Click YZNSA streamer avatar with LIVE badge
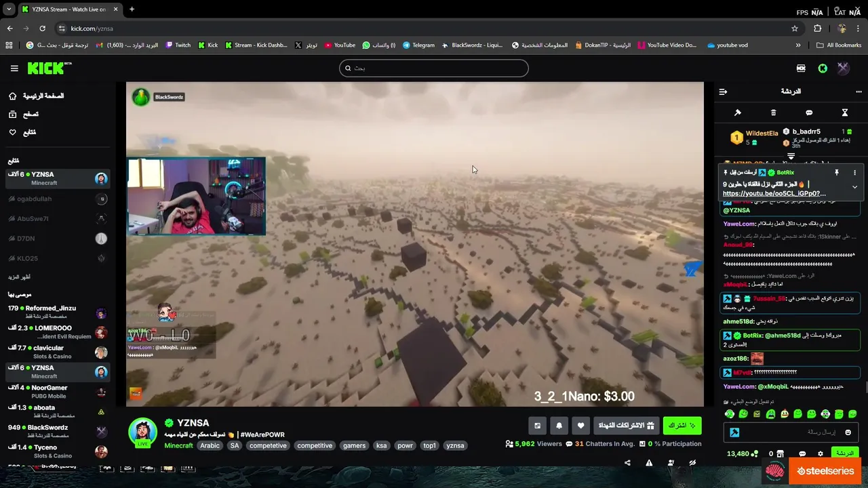 tap(142, 433)
